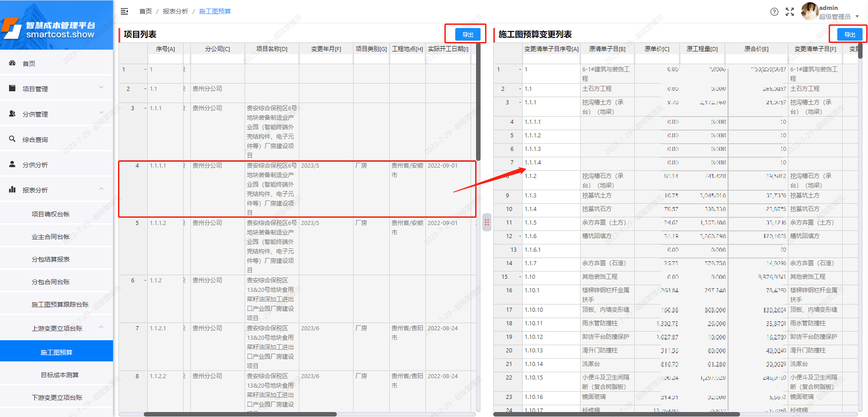Collapse the sidebar using the hamburger icon
This screenshot has width=868, height=417.
coord(124,11)
